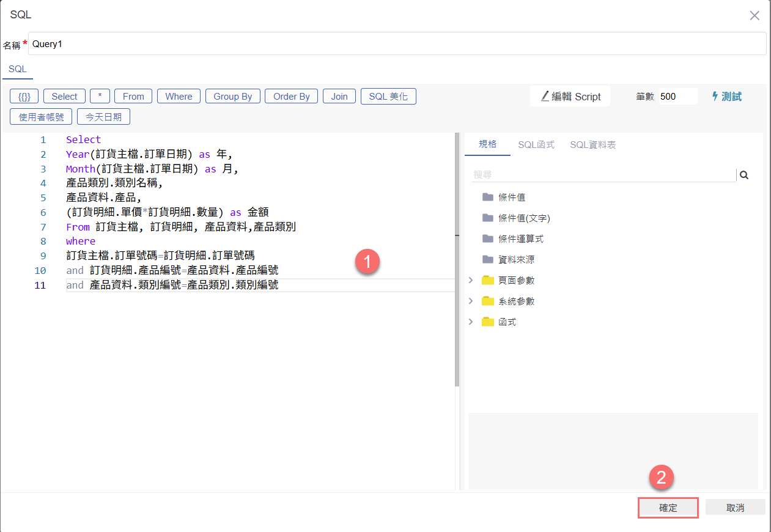Screen dimensions: 771x532
Task: Switch to the SQL函式 tab
Action: 536,145
